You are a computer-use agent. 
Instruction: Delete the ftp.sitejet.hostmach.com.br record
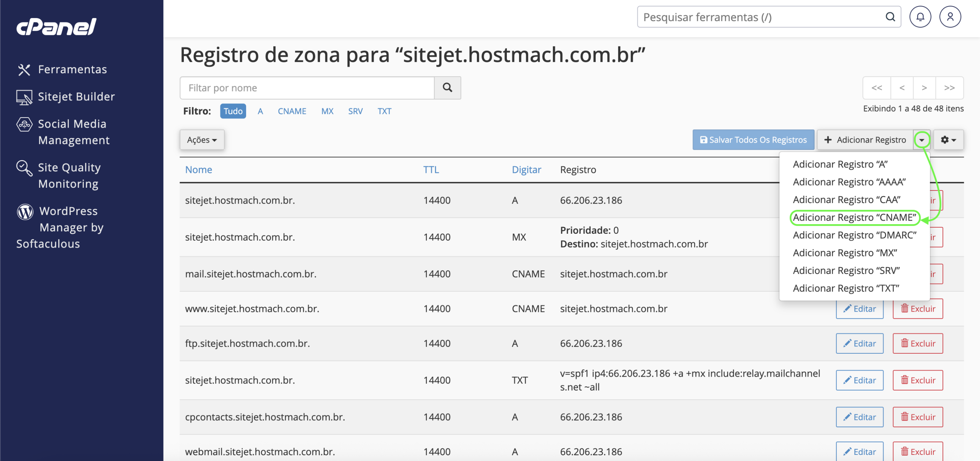(918, 343)
